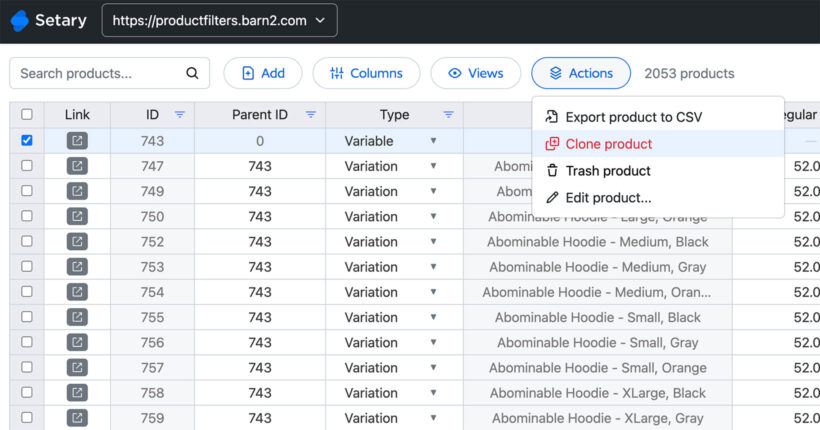Open external link for product 750
This screenshot has height=430, width=820.
click(77, 216)
